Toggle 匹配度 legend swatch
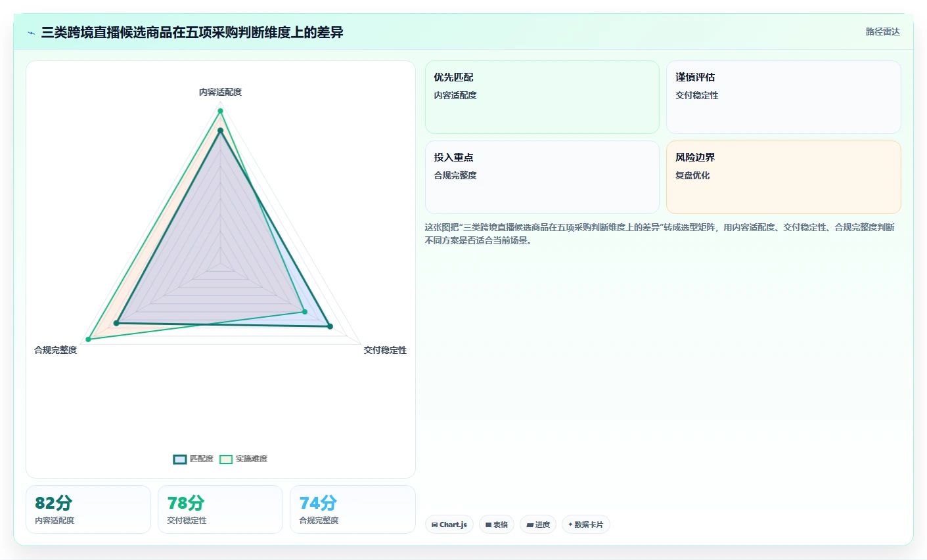The height and width of the screenshot is (560, 927). [x=180, y=459]
